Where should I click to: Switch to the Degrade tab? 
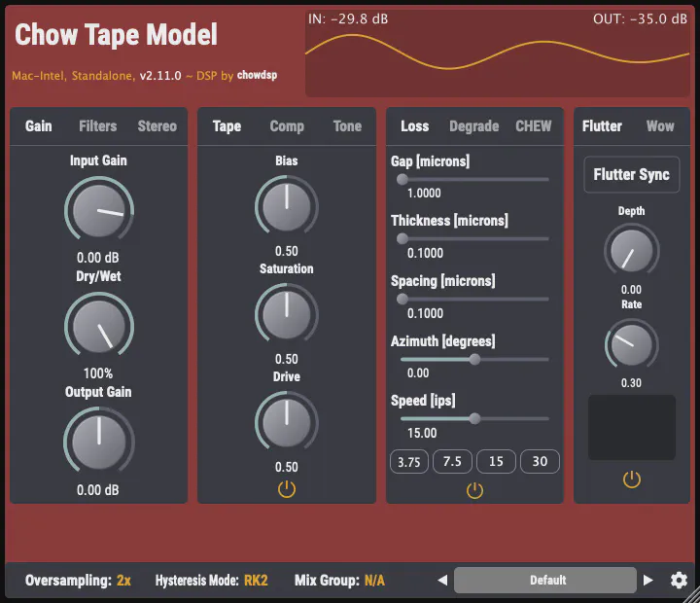(x=473, y=126)
